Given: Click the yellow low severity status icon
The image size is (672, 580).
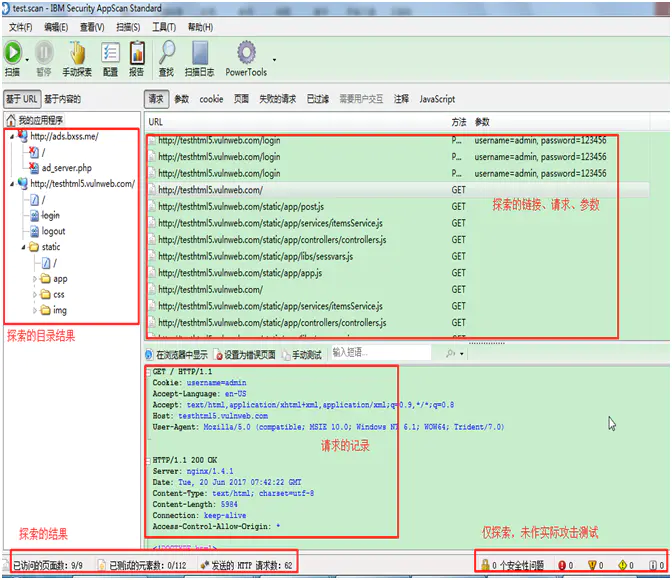Looking at the screenshot, I should point(623,565).
